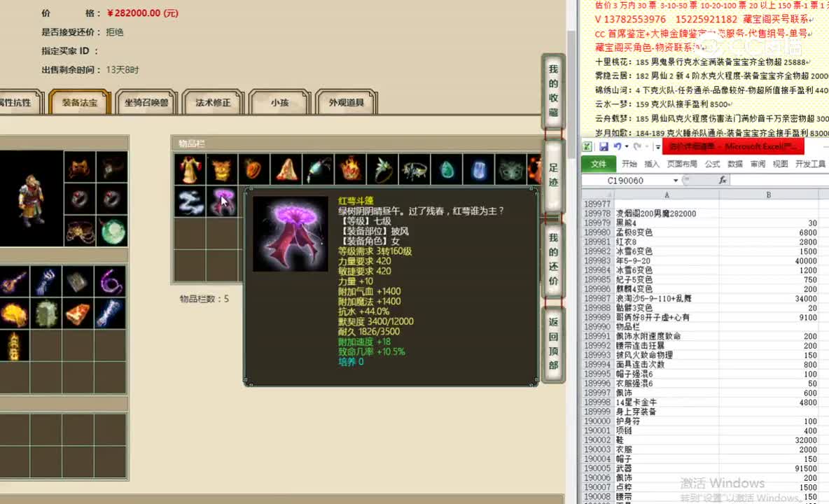Open Excel 开始 ribbon tab
The height and width of the screenshot is (504, 829).
coord(629,164)
